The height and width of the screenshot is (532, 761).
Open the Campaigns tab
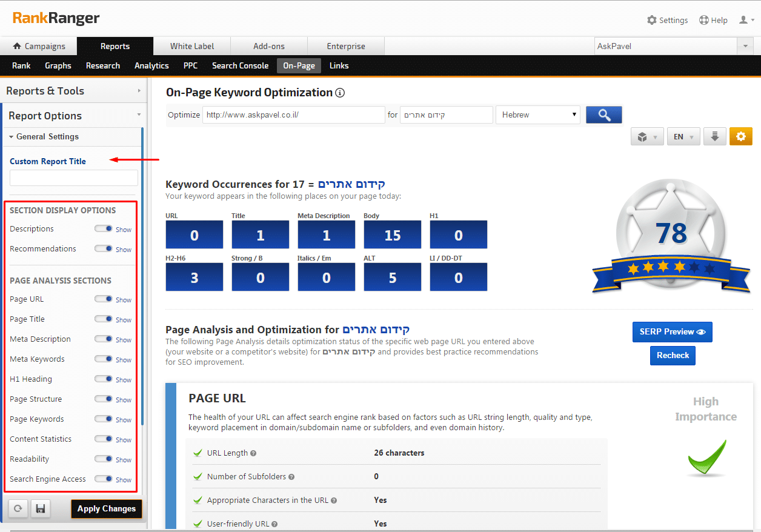click(x=39, y=46)
